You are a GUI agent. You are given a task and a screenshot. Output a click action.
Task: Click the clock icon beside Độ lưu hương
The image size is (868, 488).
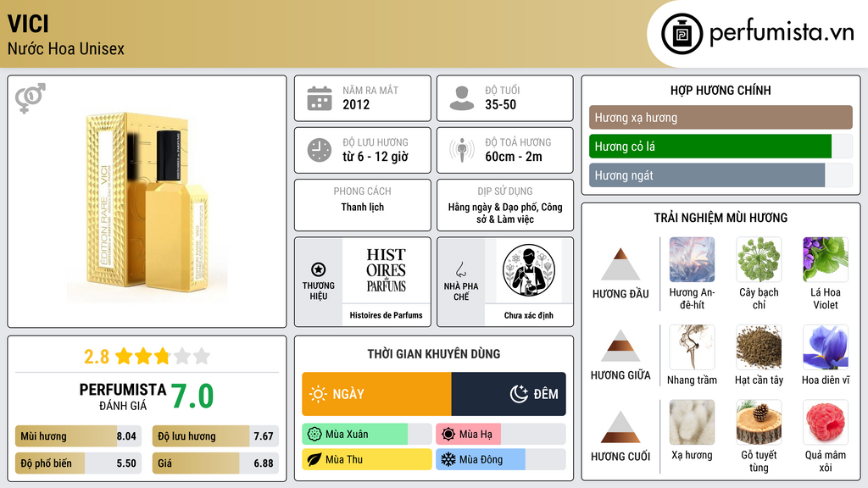320,150
